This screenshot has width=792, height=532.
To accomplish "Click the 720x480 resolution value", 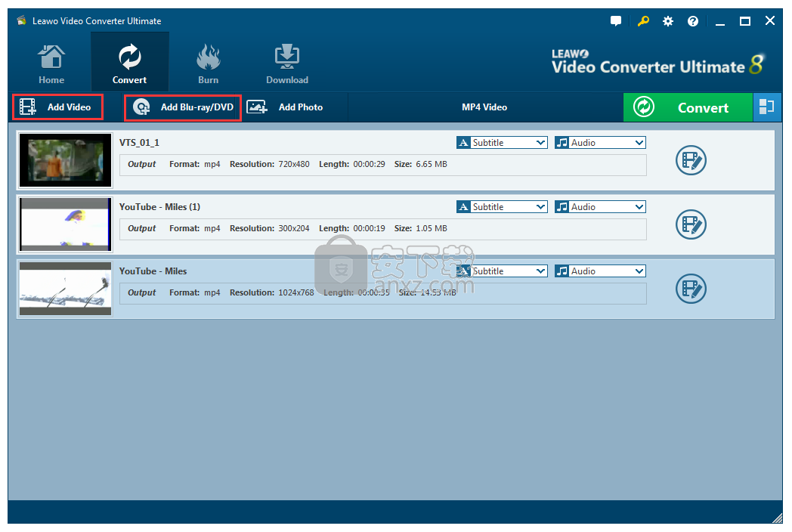I will (x=294, y=164).
